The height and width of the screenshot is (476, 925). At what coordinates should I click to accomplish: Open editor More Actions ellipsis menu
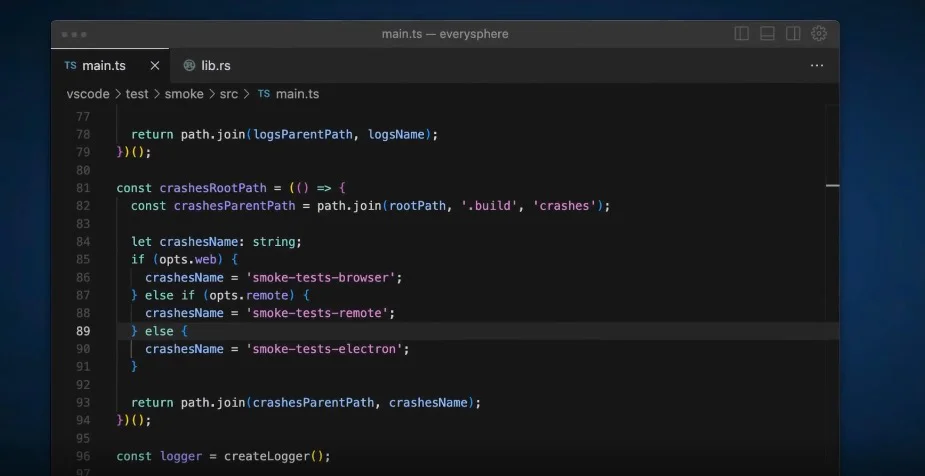coord(817,65)
